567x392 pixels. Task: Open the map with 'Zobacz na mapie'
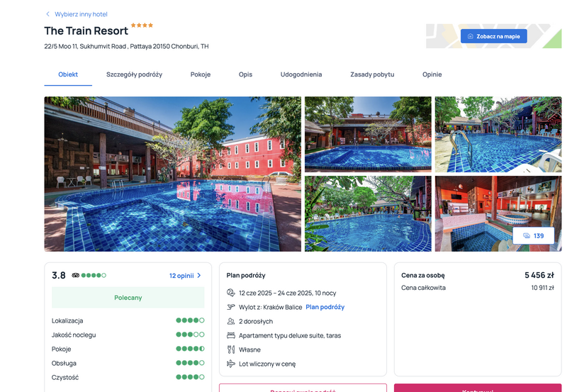493,36
